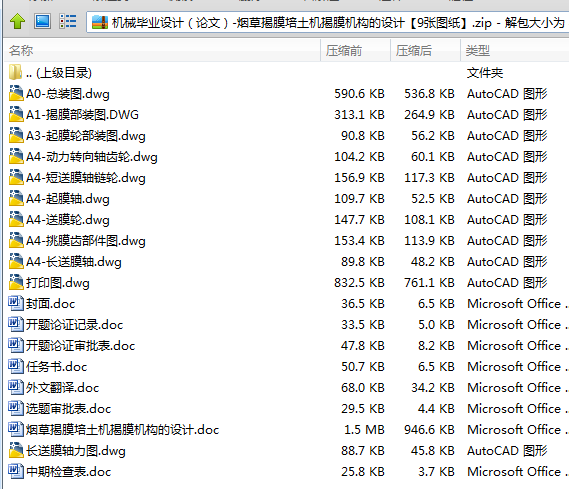
Task: Click the 3.7 KB compressed size of 中期检查表.doc
Action: (x=437, y=472)
